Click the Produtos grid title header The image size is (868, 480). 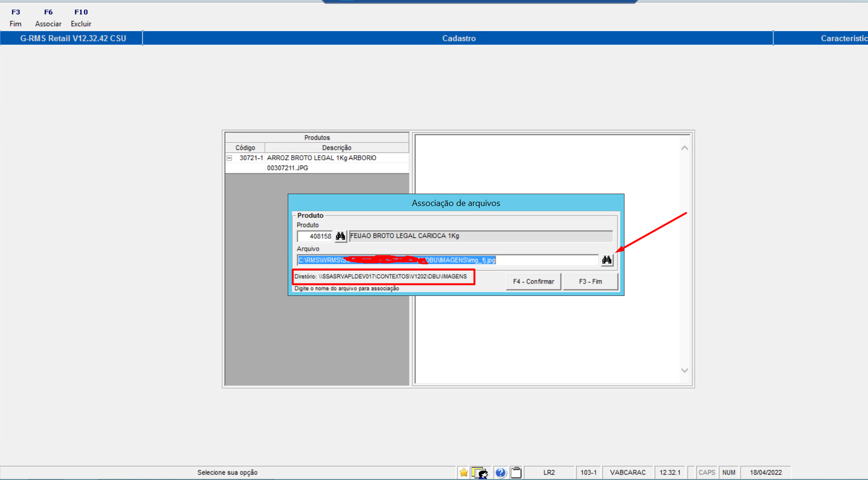point(317,137)
